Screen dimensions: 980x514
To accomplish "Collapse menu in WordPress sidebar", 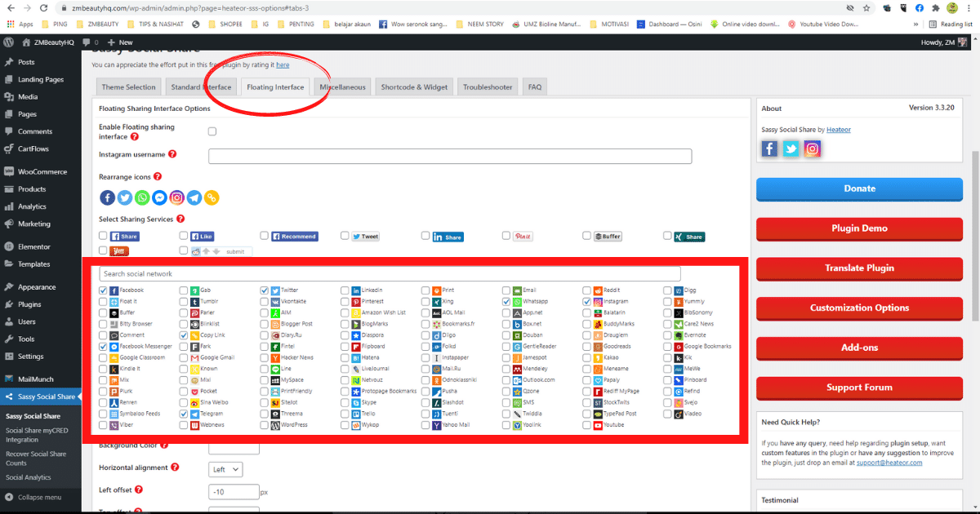I will pos(34,497).
